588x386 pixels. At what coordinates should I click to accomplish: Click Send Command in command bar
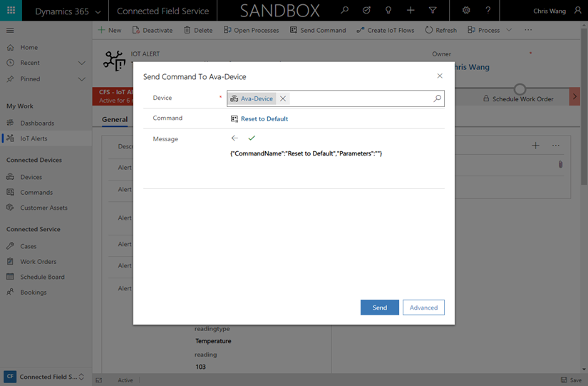pyautogui.click(x=318, y=30)
